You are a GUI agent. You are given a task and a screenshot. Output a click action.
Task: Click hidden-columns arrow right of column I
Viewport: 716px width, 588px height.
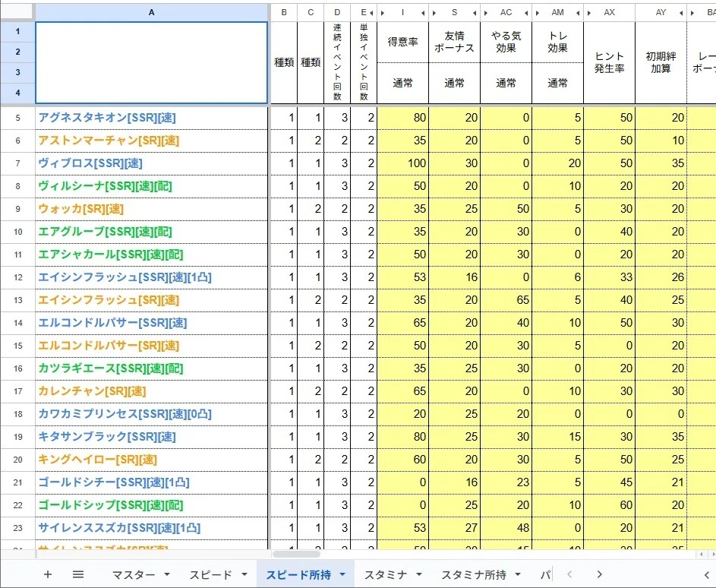(424, 13)
